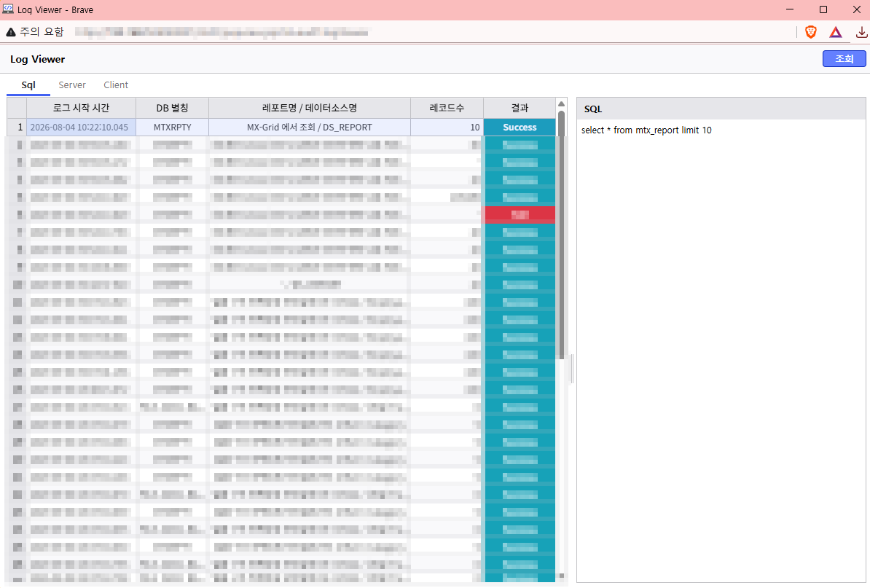Select record count cell showing 10

[x=447, y=127]
